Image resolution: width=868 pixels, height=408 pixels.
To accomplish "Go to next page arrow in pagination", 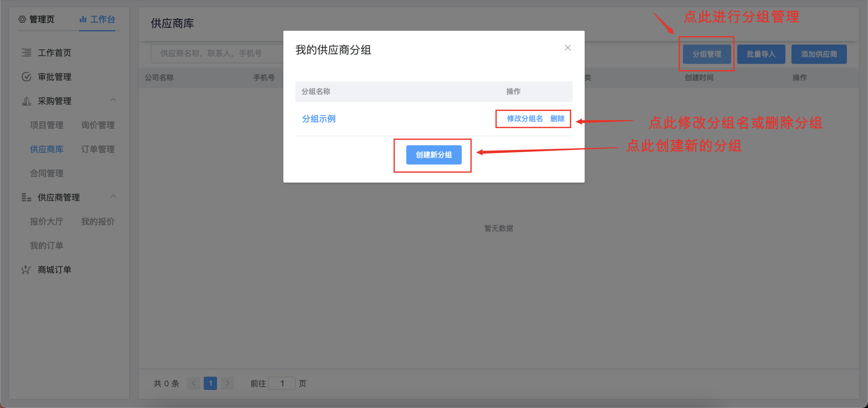I will (x=227, y=383).
